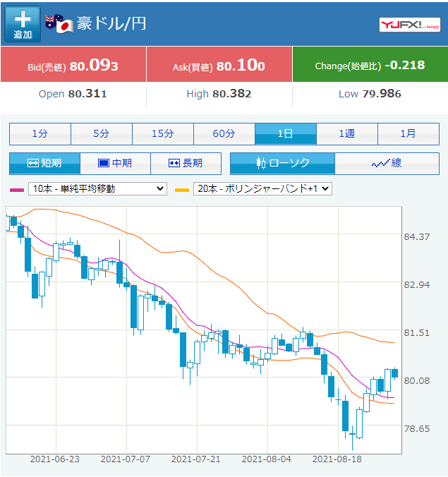Click the Open 80.311 value
Viewport: 448px width, 477px height.
73,94
